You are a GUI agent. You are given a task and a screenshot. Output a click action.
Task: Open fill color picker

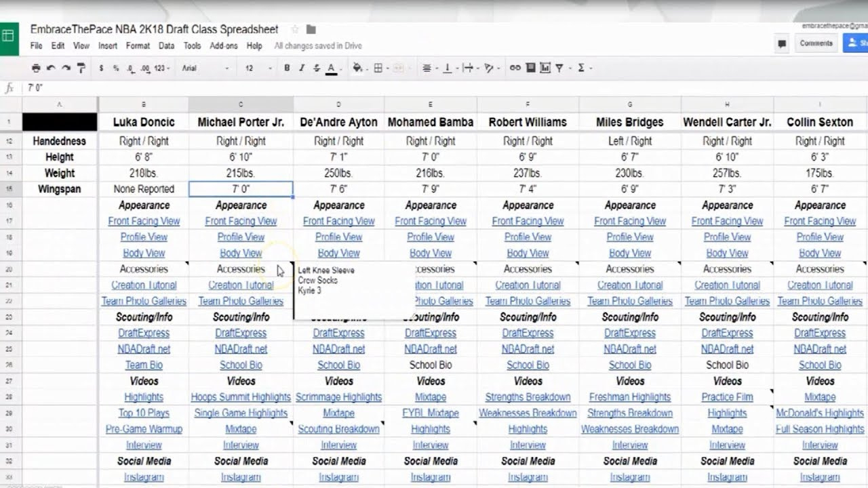click(357, 68)
